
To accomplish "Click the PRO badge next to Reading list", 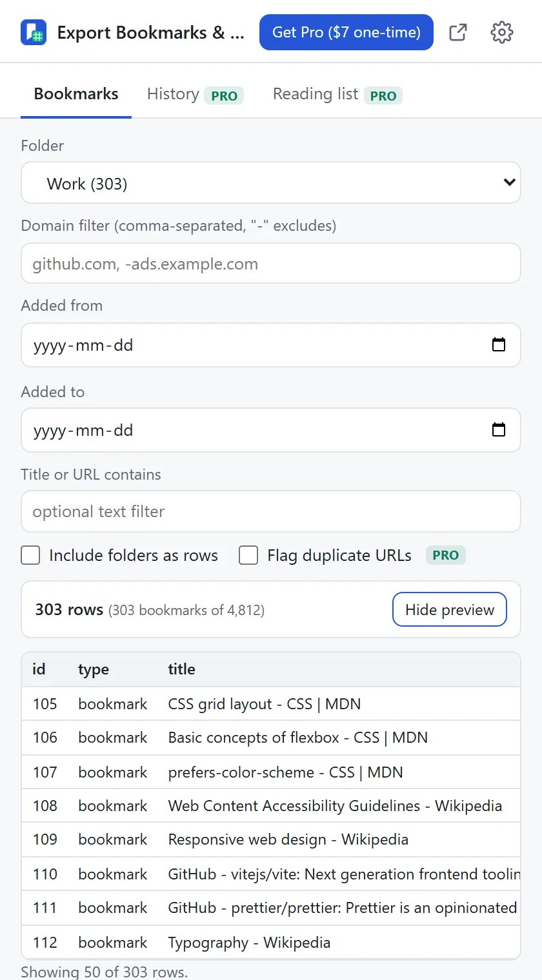I will [x=383, y=95].
